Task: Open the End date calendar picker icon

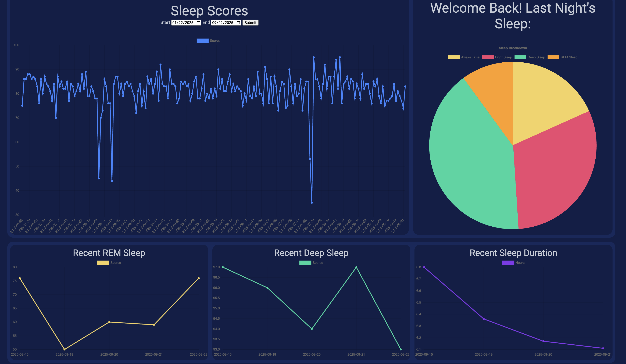Action: (x=238, y=23)
